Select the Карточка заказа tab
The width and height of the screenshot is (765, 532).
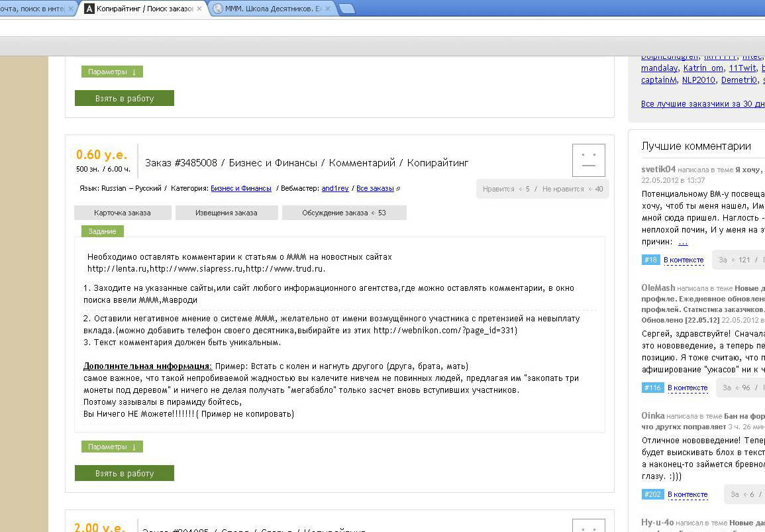click(x=123, y=213)
